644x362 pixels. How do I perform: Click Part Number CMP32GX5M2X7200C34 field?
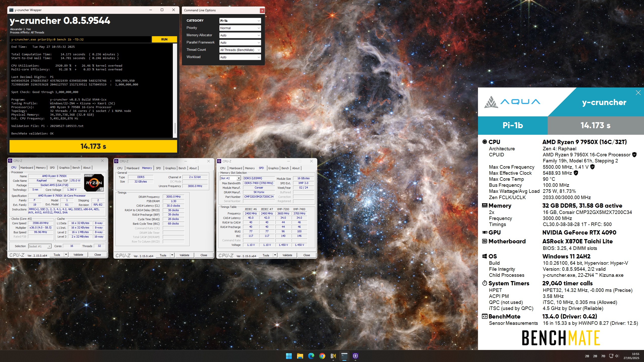tap(259, 197)
